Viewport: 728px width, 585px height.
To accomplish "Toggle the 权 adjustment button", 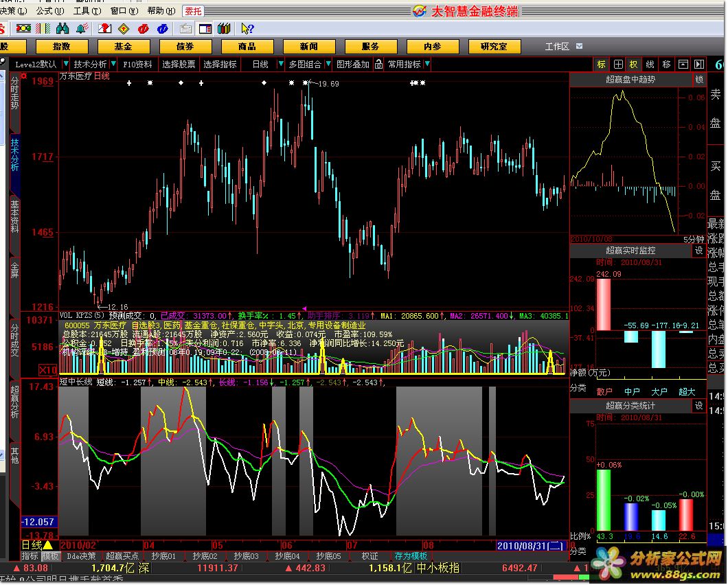I will point(634,65).
